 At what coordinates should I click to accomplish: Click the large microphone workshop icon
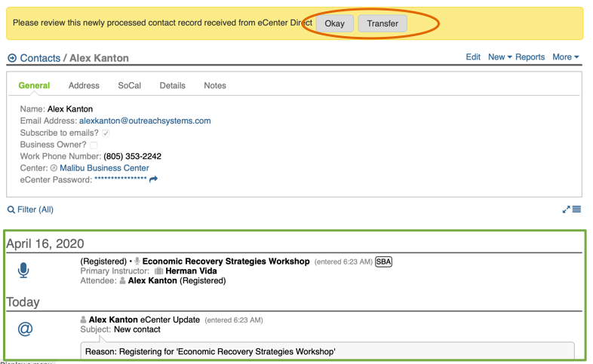[24, 271]
